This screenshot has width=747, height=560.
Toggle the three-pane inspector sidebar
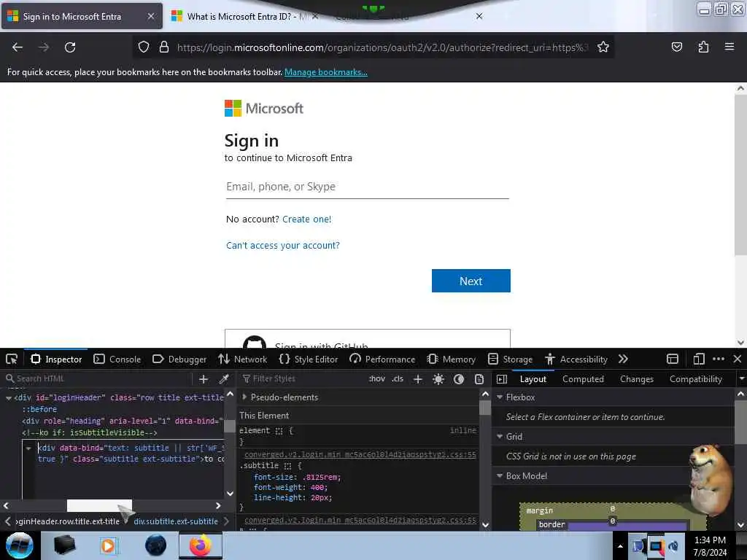(x=502, y=379)
